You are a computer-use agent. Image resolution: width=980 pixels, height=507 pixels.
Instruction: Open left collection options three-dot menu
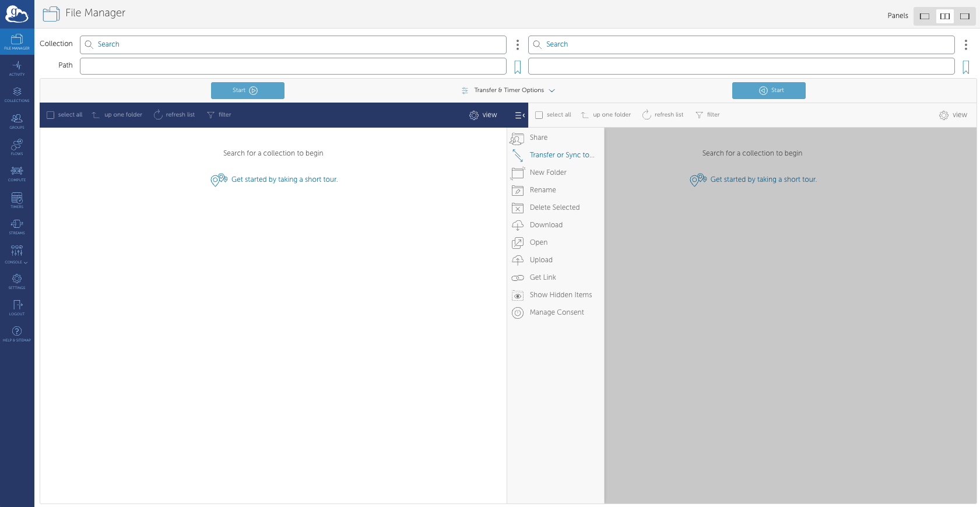(517, 45)
